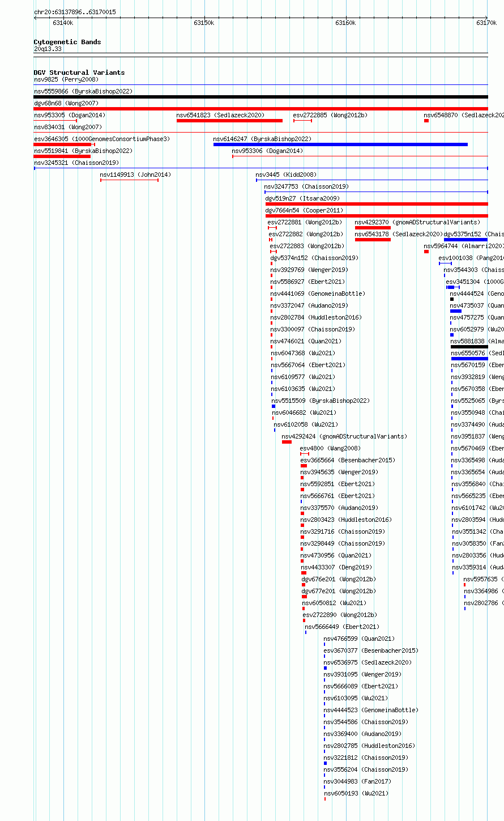Screen dimensions: 504x821
Task: Click nsv6050812 (Wu2021) label
Action: [x=334, y=603]
